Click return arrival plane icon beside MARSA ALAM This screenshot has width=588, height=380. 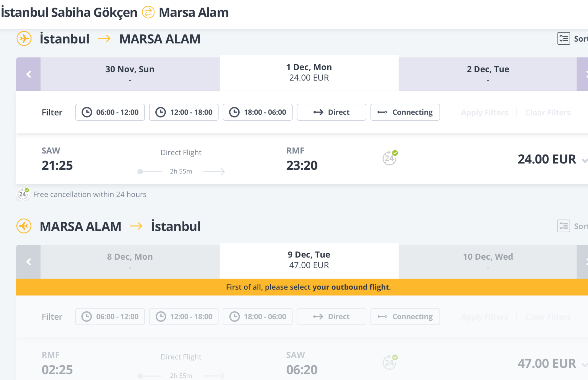(x=24, y=226)
